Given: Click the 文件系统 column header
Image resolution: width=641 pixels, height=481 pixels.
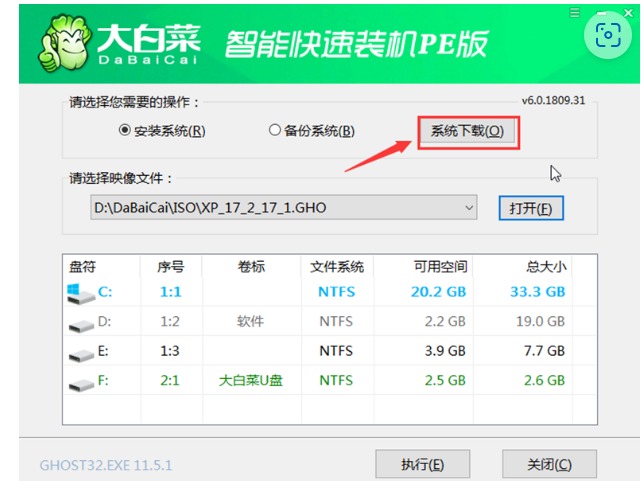Looking at the screenshot, I should 337,266.
